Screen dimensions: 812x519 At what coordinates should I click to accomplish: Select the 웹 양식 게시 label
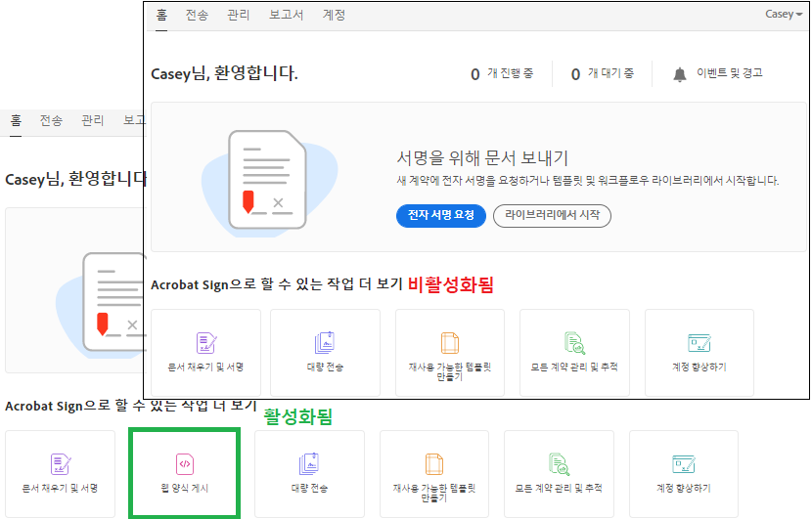(x=184, y=488)
